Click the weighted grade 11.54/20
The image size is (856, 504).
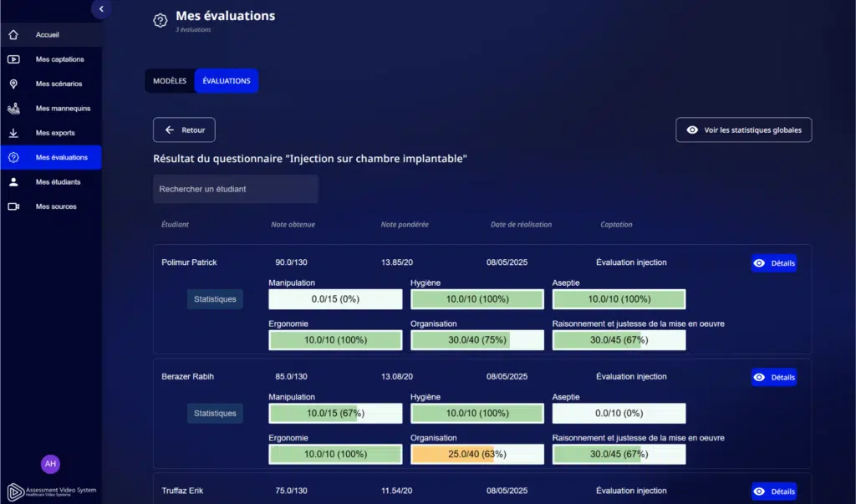pos(397,491)
